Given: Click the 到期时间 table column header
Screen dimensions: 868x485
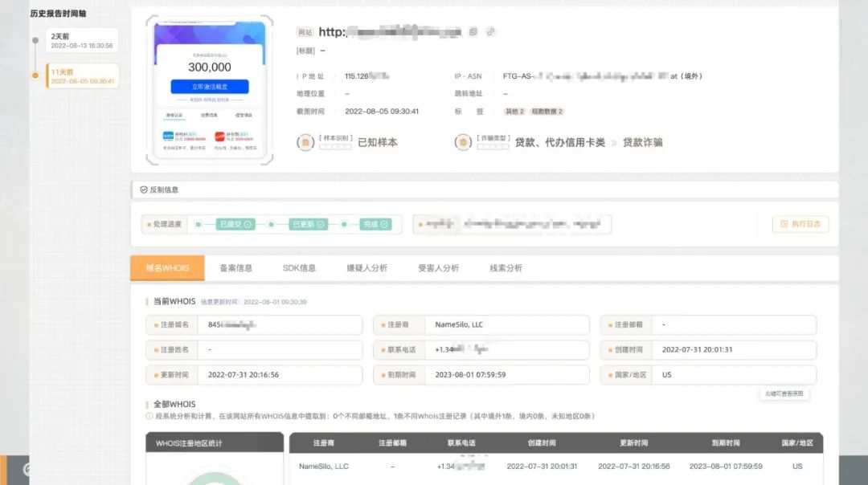Looking at the screenshot, I should click(x=725, y=443).
